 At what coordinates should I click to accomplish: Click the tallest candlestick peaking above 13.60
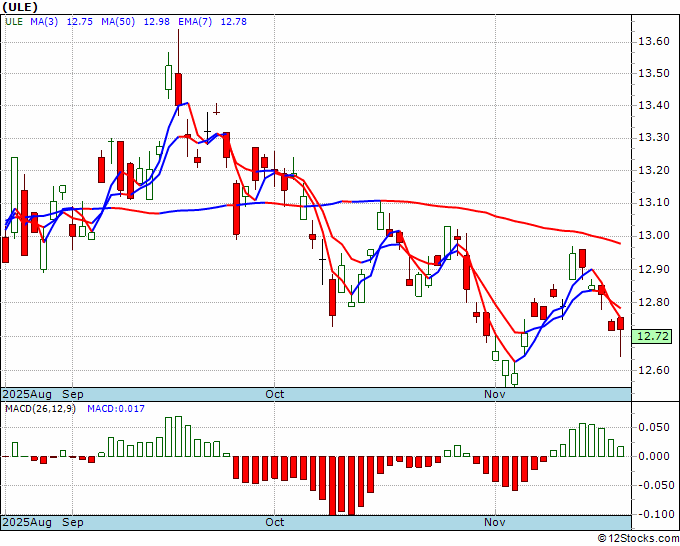178,89
